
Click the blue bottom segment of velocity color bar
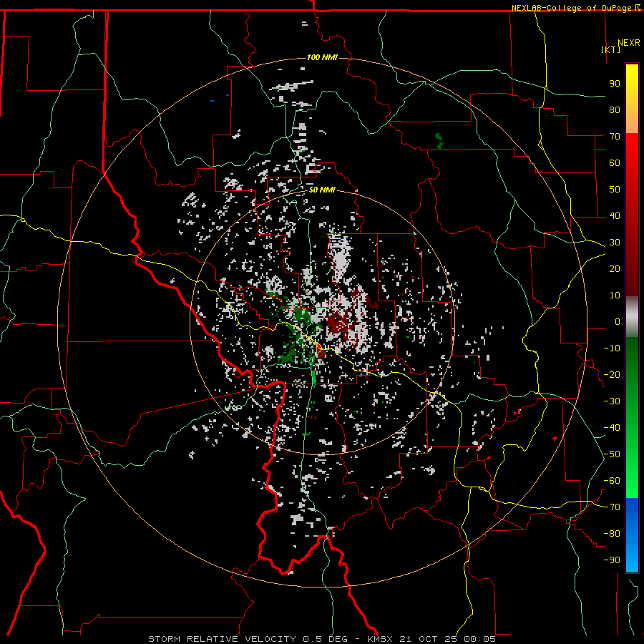point(632,535)
